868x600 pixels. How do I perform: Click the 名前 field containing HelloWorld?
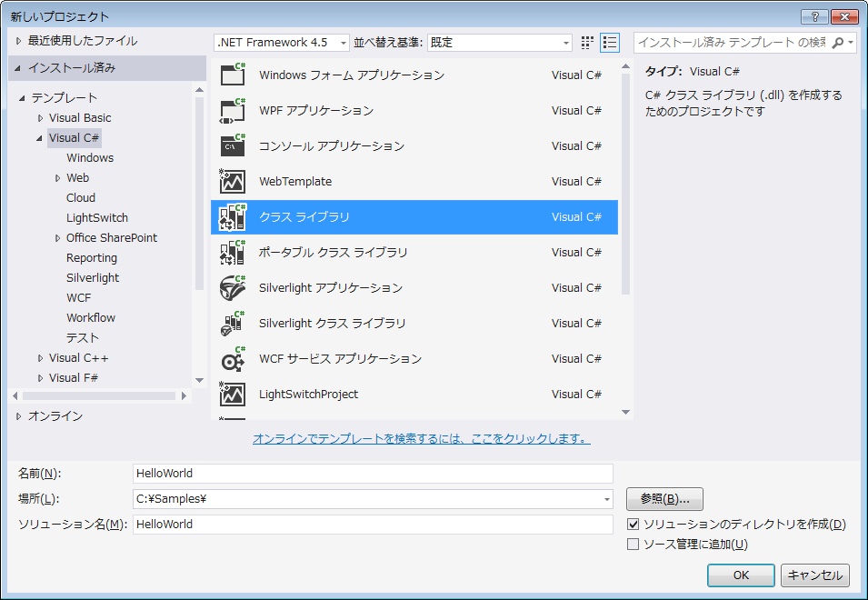374,474
